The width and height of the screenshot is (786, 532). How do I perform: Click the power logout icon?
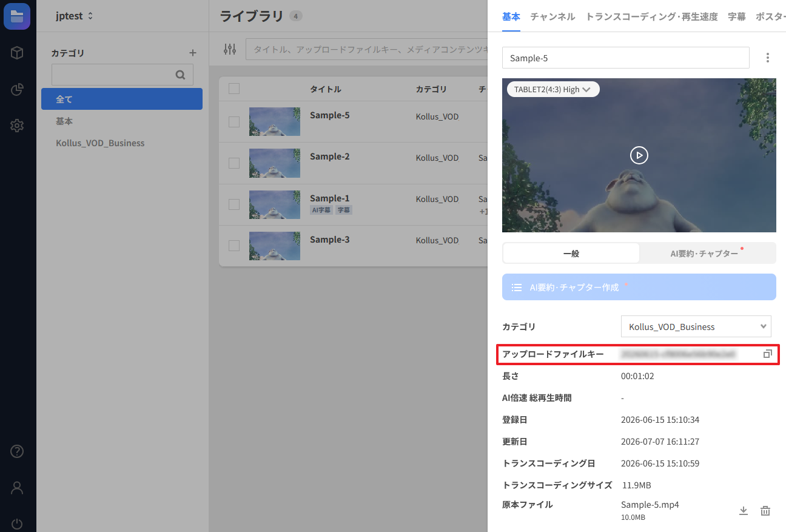pyautogui.click(x=17, y=524)
